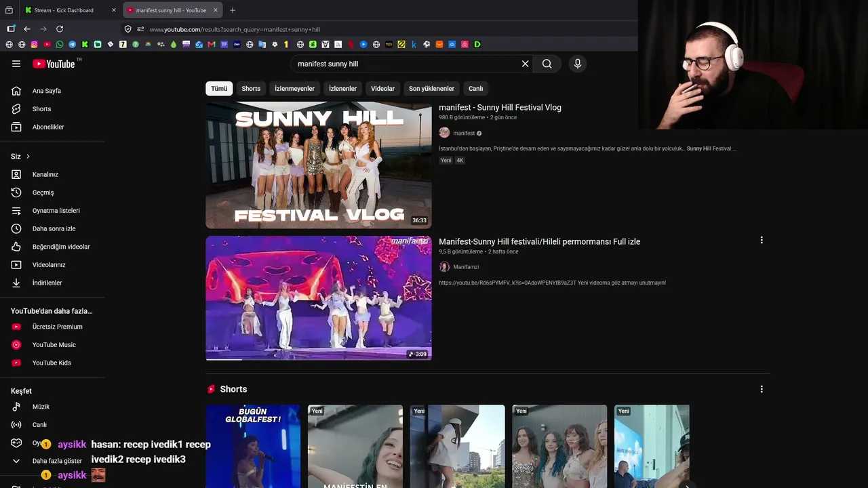Viewport: 868px width, 488px height.
Task: Open the Telegram bookmark
Action: coord(73,45)
